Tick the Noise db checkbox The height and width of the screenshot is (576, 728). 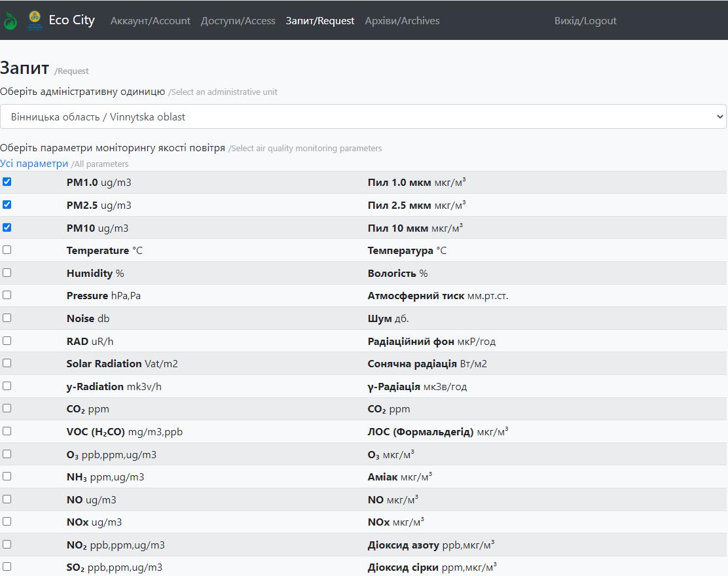pos(7,317)
